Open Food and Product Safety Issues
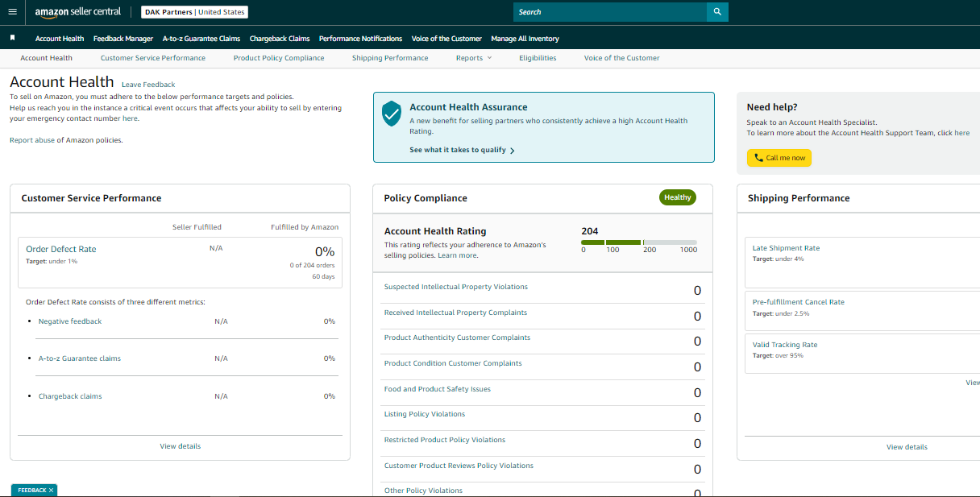 tap(438, 389)
